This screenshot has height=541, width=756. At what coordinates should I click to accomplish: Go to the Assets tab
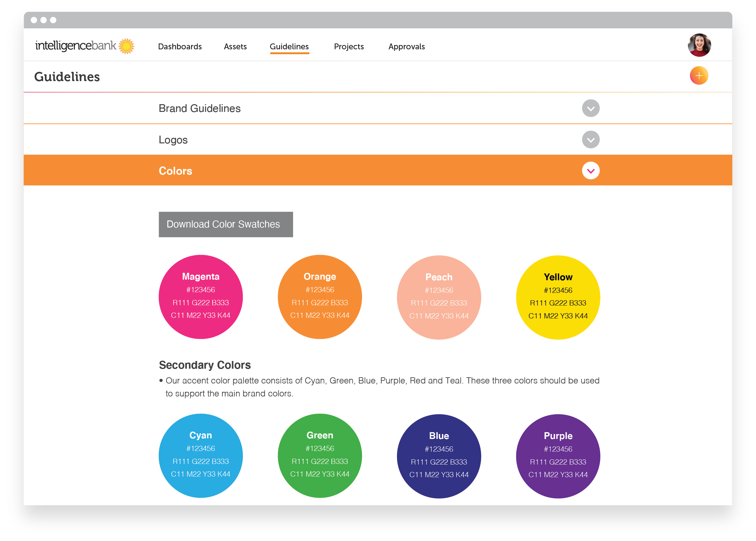coord(235,47)
